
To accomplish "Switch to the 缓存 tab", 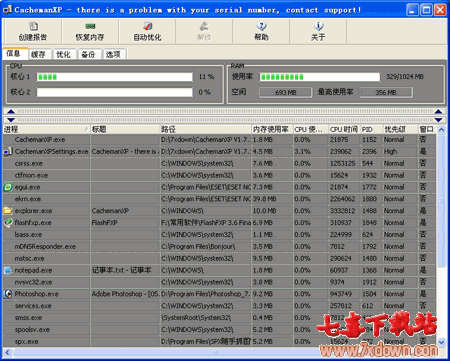I will pos(39,54).
